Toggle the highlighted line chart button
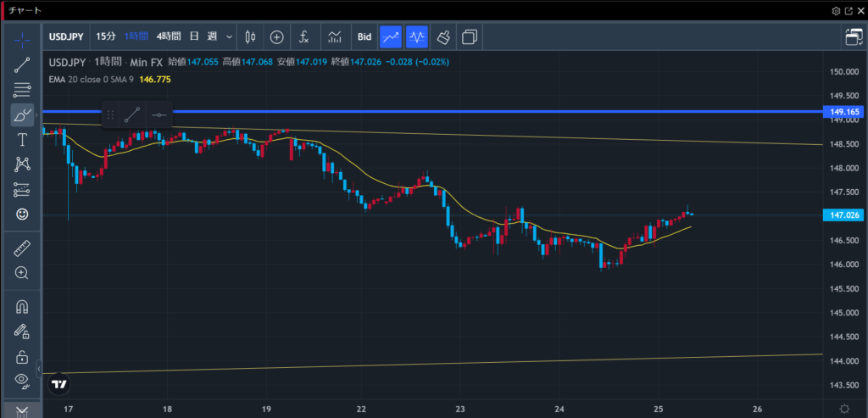Viewport: 868px width, 418px height. click(x=391, y=37)
